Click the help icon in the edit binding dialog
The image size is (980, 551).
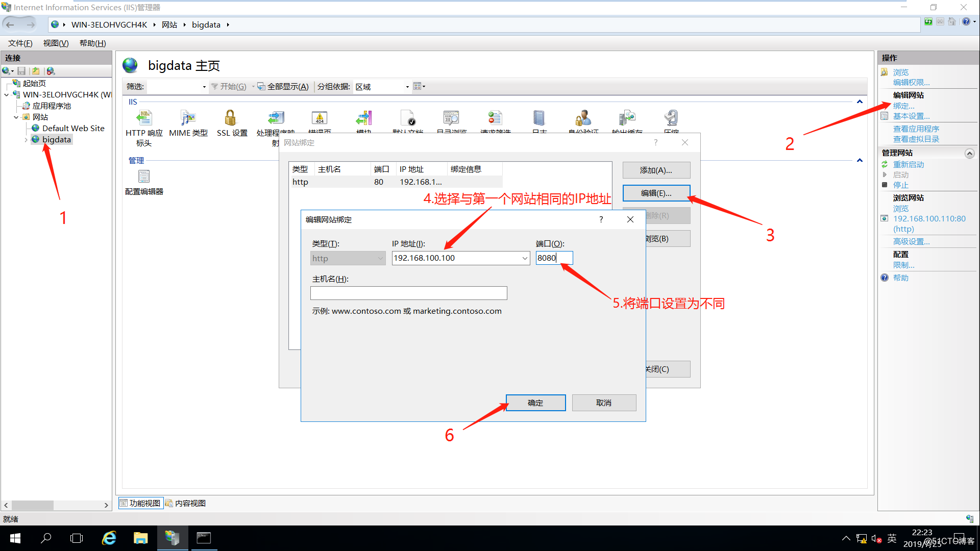[x=601, y=219]
